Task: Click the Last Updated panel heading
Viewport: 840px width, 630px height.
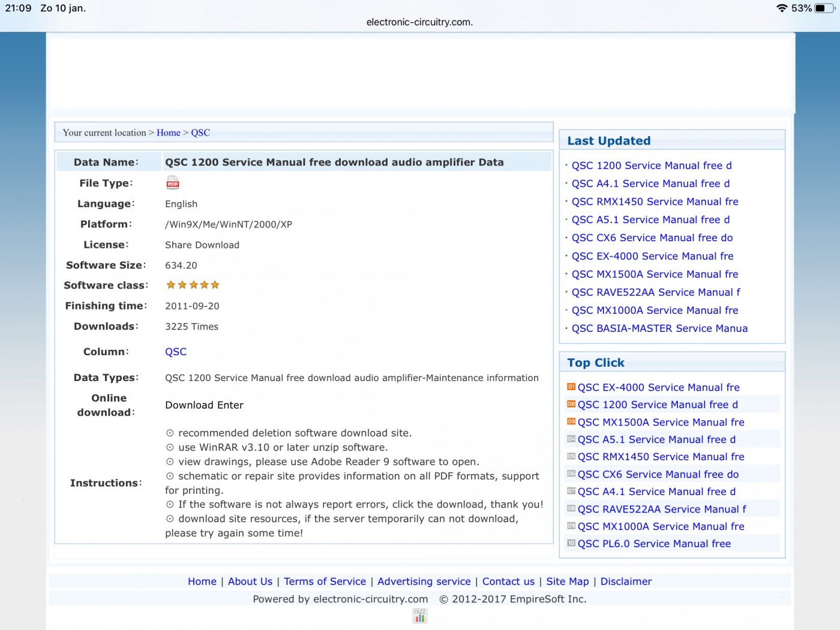Action: point(609,141)
